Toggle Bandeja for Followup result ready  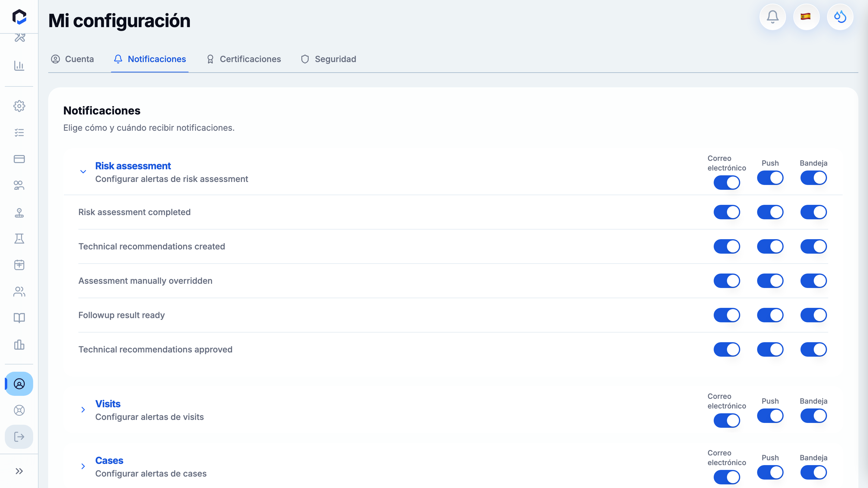click(814, 315)
